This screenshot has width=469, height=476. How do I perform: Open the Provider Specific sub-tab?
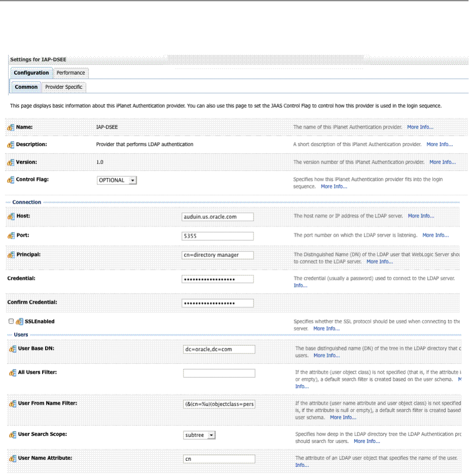(x=64, y=87)
